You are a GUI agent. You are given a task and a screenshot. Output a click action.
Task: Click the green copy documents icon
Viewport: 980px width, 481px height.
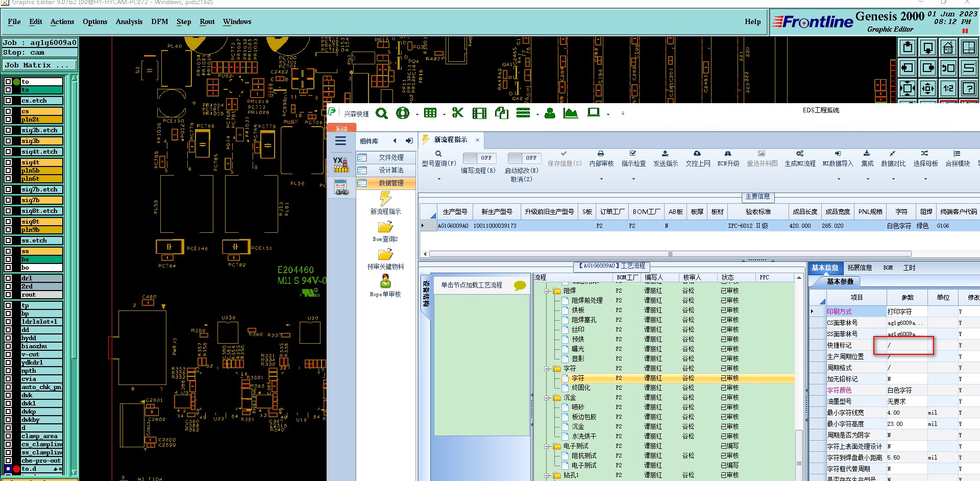501,113
